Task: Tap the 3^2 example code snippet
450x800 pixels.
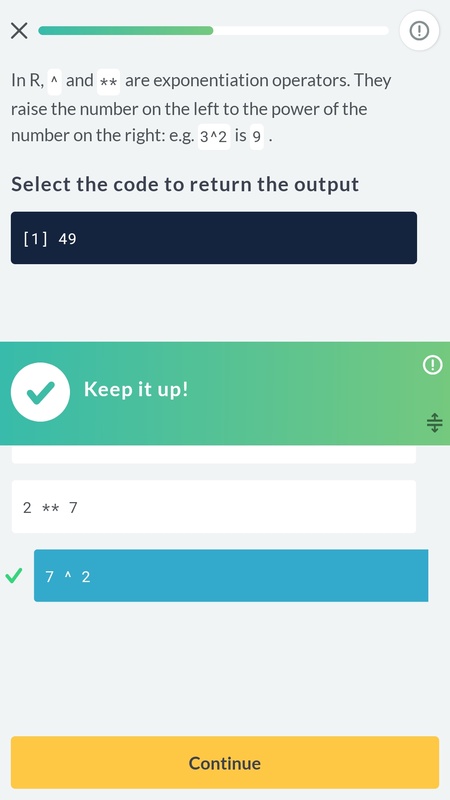Action: click(x=214, y=137)
